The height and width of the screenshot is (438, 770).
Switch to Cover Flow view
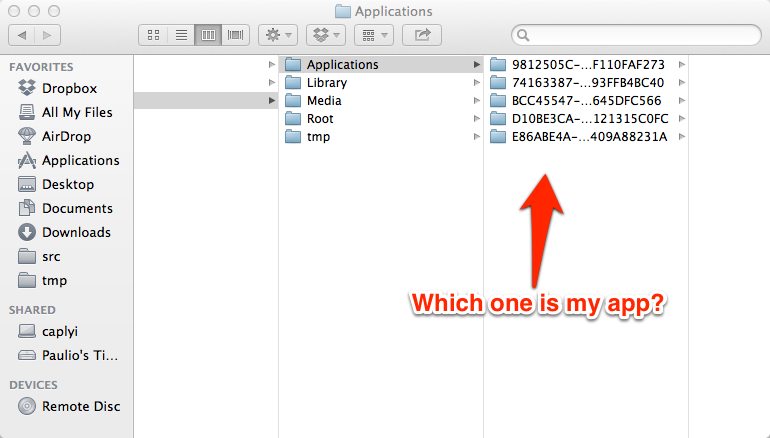[x=236, y=35]
